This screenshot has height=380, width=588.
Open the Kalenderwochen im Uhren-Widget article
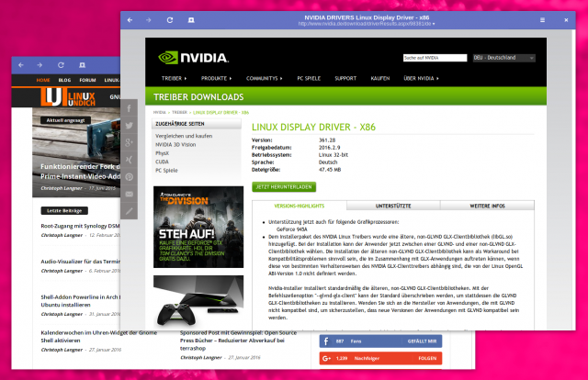point(99,337)
